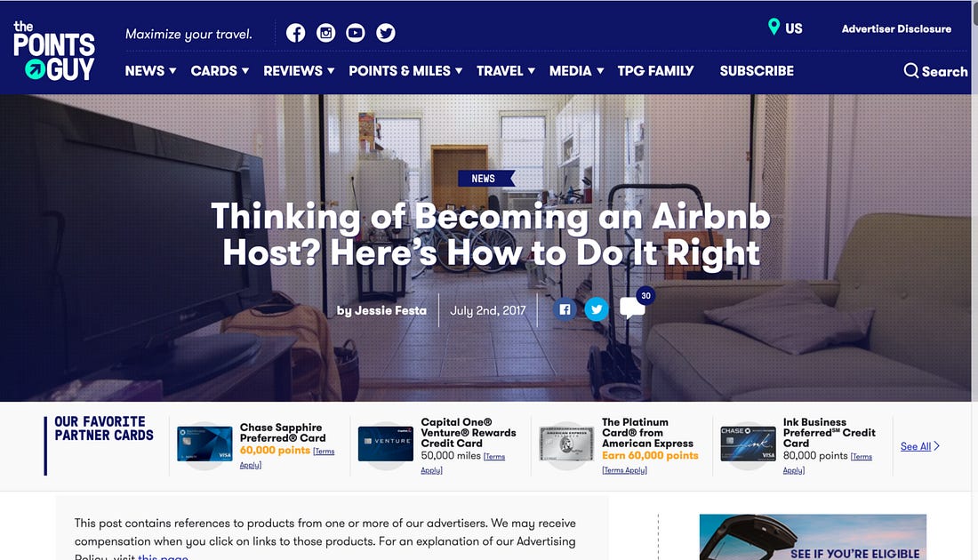The height and width of the screenshot is (560, 978).
Task: Share article via Twitter bird icon
Action: pos(597,309)
